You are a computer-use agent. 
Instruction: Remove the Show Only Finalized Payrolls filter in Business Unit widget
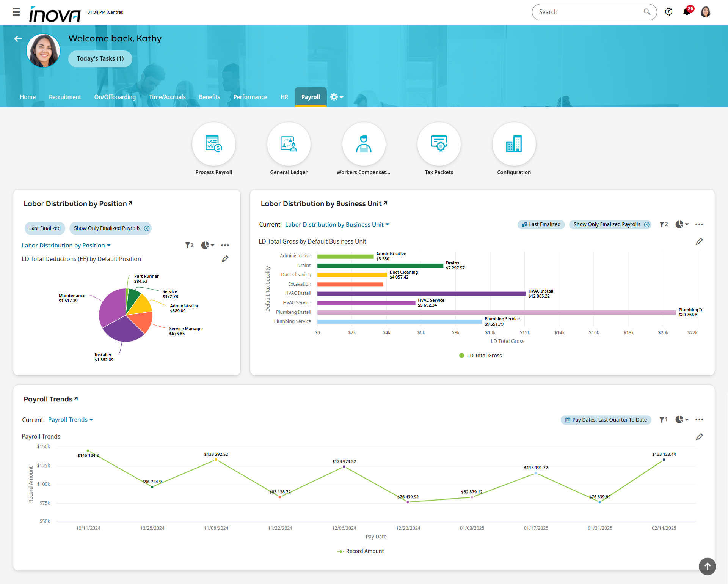click(x=647, y=225)
